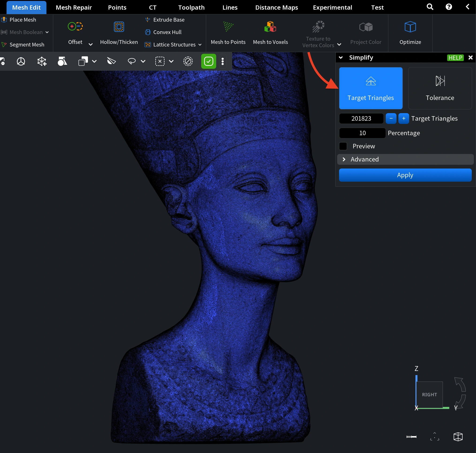Screen dimensions: 476x453
Task: Click the dashed circle slash icon
Action: (188, 61)
